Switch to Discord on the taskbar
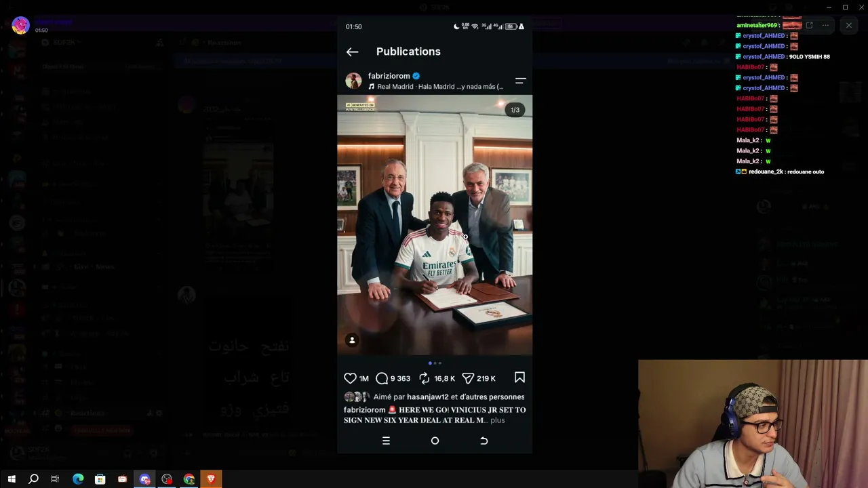Image resolution: width=868 pixels, height=488 pixels. click(144, 479)
